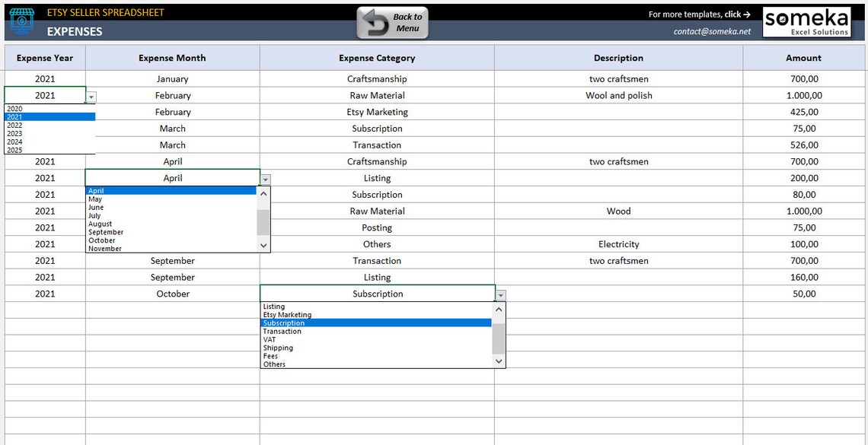Pick Fees from the category list
The width and height of the screenshot is (868, 445).
coord(376,356)
